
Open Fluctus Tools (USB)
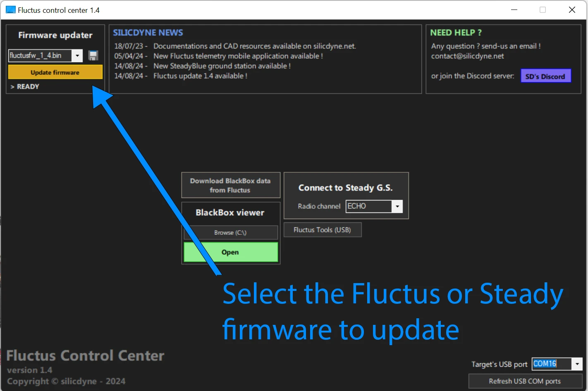[323, 230]
